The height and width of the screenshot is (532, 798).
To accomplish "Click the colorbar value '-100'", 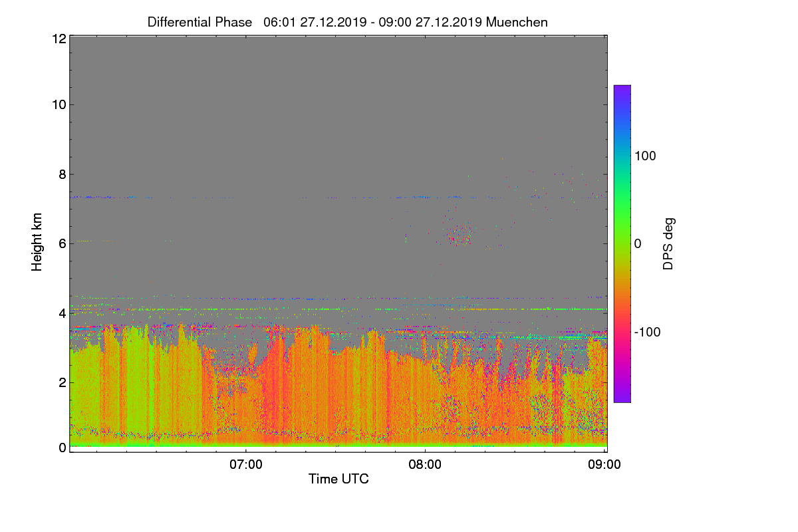I will [x=648, y=332].
